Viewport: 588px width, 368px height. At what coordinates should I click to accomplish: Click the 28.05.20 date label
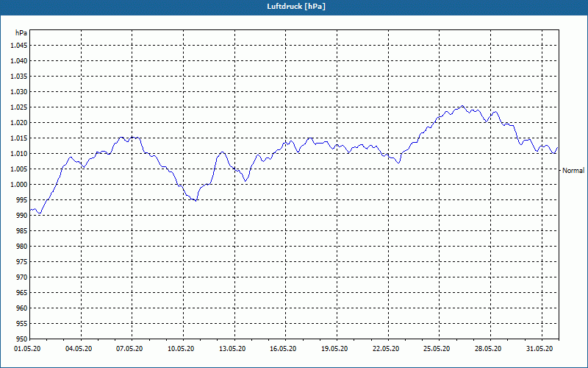[x=488, y=349]
